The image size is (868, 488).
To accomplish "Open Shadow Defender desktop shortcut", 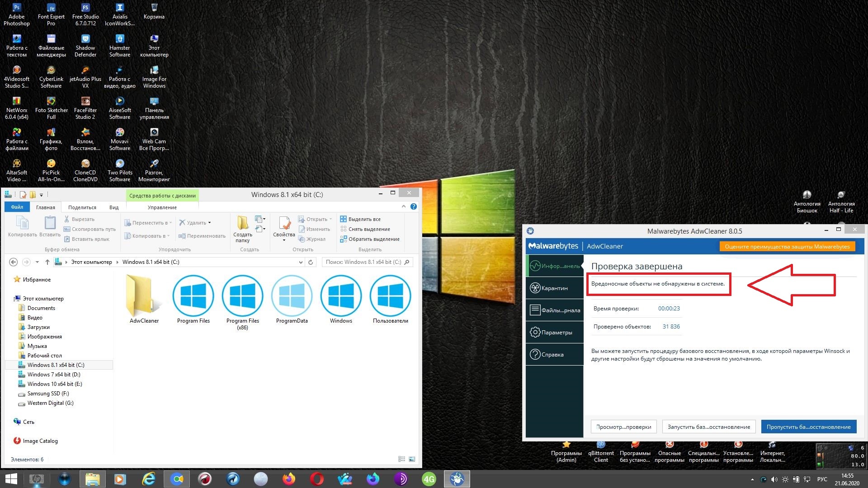I will 85,46.
